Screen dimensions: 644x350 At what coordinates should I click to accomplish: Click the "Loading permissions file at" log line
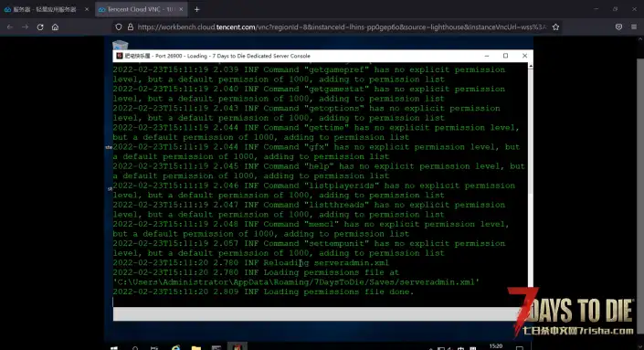[256, 272]
